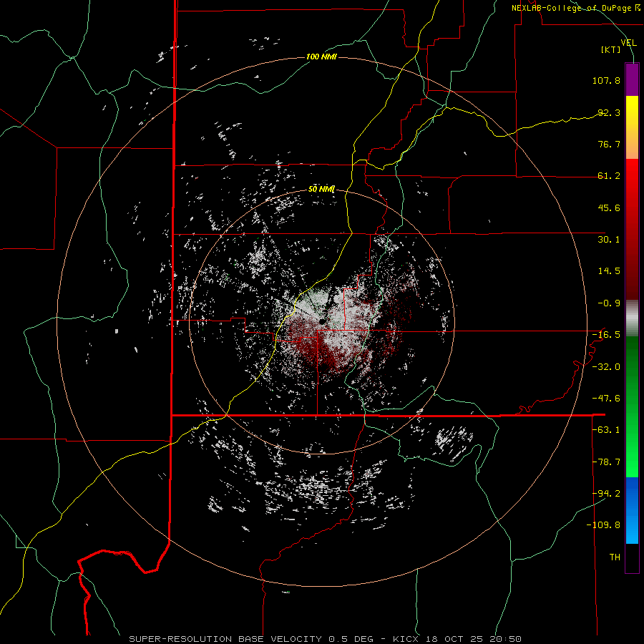Click the 50 NMI range ring label
Viewport: 644px width, 644px height.
[321, 189]
